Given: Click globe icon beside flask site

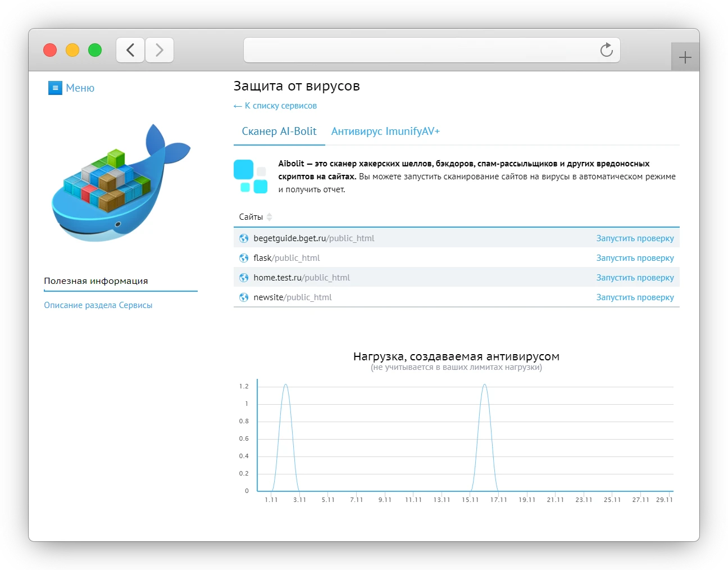Looking at the screenshot, I should point(244,258).
